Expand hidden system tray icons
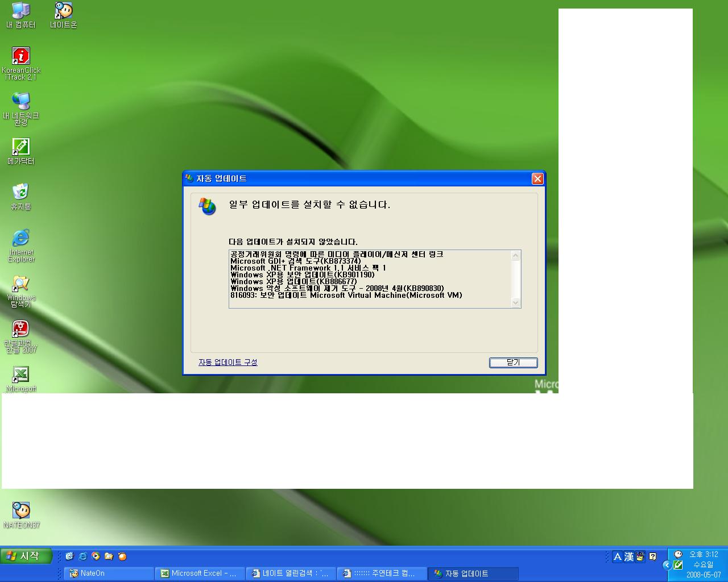The height and width of the screenshot is (582, 728). pos(667,565)
